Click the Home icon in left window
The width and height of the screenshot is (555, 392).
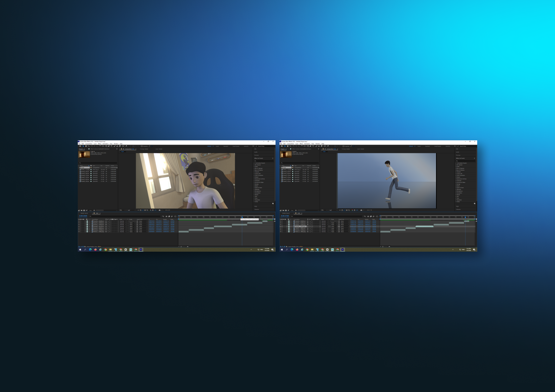click(x=80, y=146)
